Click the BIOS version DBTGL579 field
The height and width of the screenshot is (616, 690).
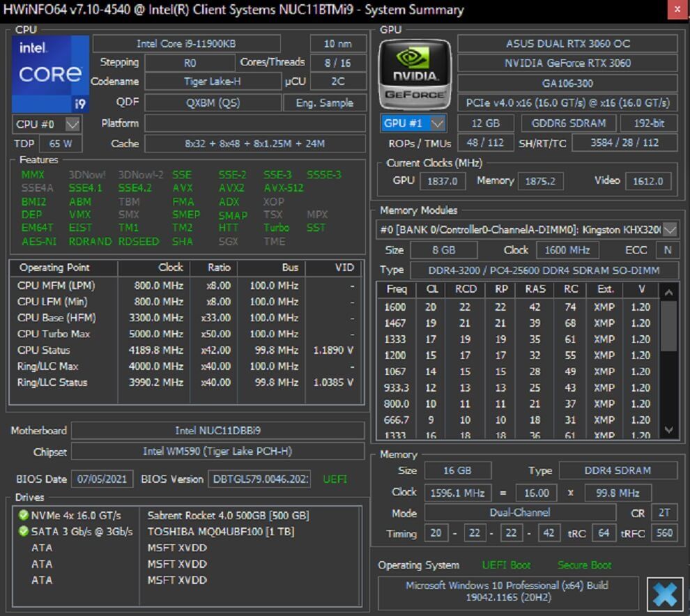(260, 479)
